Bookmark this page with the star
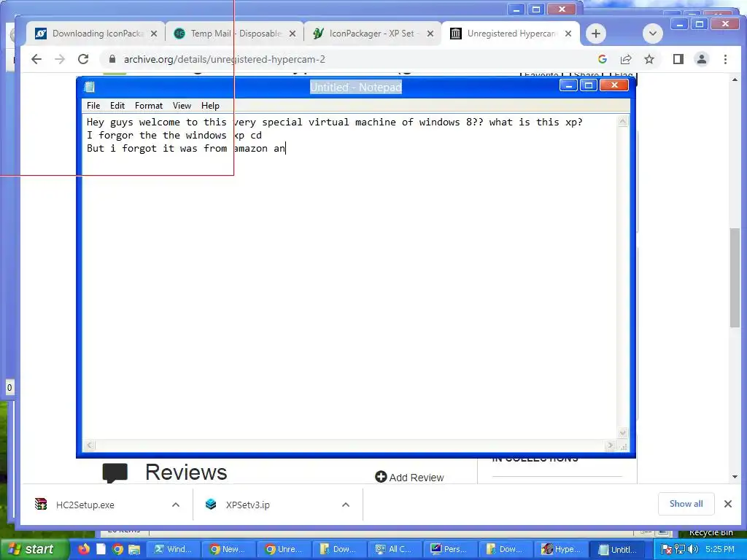 point(649,59)
